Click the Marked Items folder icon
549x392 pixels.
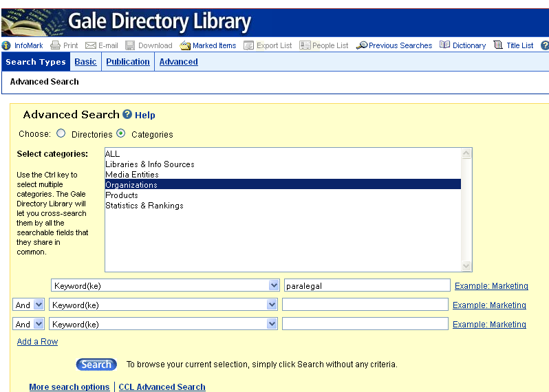pos(185,45)
